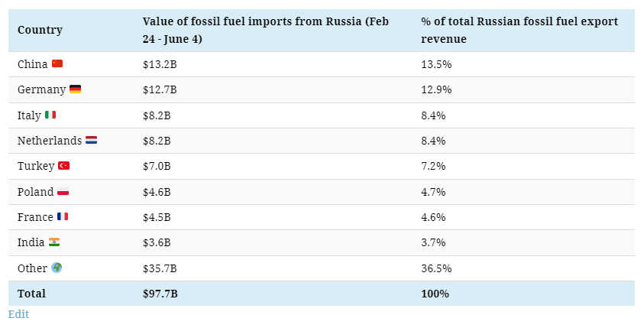The image size is (644, 328).
Task: Click the $97.7B total value cell
Action: (x=160, y=294)
